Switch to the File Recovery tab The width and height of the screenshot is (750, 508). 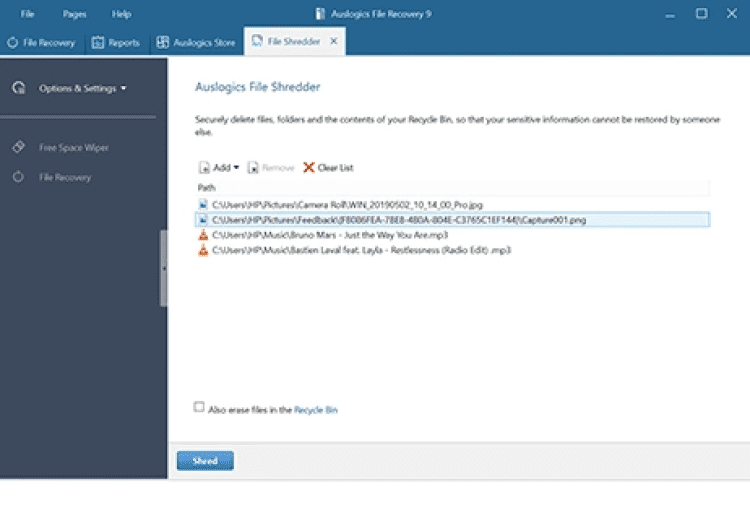pyautogui.click(x=42, y=43)
